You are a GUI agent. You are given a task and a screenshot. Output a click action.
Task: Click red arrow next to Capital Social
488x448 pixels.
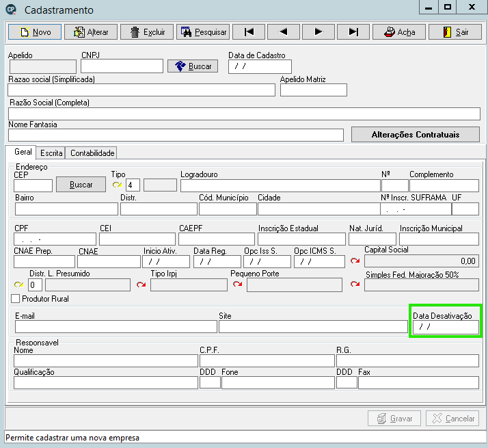point(355,261)
